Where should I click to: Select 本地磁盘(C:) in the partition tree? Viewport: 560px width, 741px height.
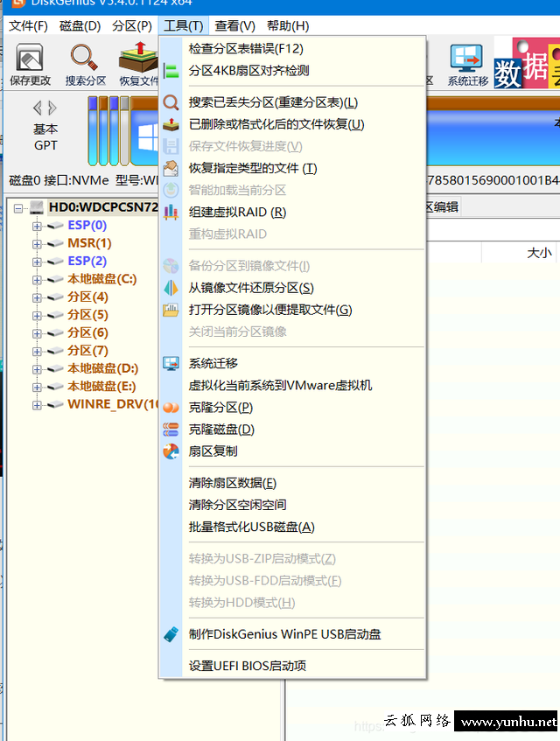point(102,279)
